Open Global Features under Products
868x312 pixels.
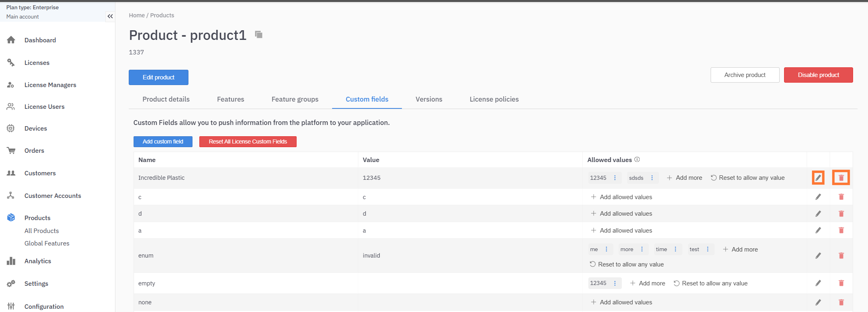point(47,243)
